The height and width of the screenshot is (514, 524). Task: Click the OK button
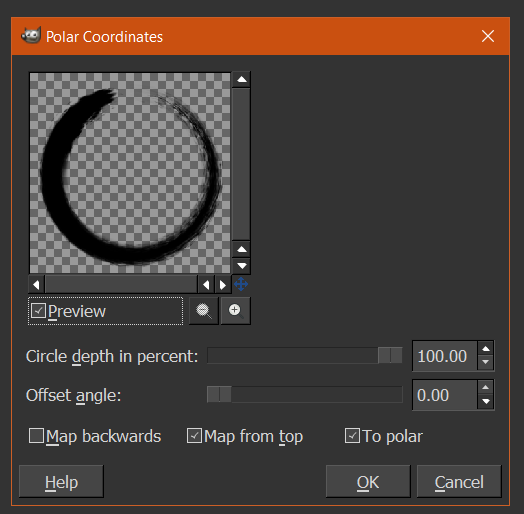click(x=368, y=482)
